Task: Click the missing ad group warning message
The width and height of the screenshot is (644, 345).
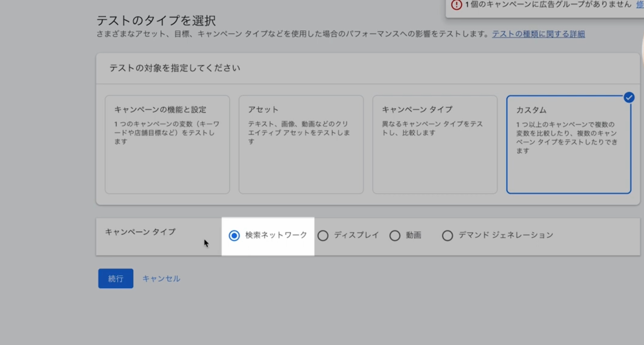Action: tap(548, 4)
